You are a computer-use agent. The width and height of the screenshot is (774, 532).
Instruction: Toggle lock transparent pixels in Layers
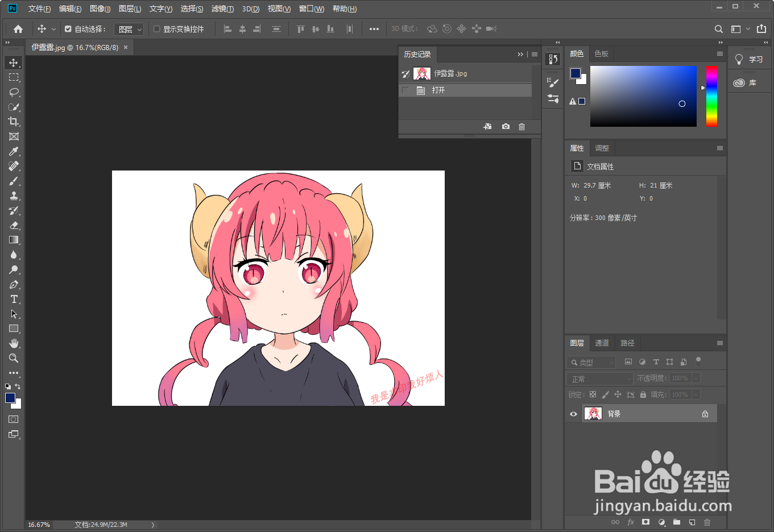point(593,394)
